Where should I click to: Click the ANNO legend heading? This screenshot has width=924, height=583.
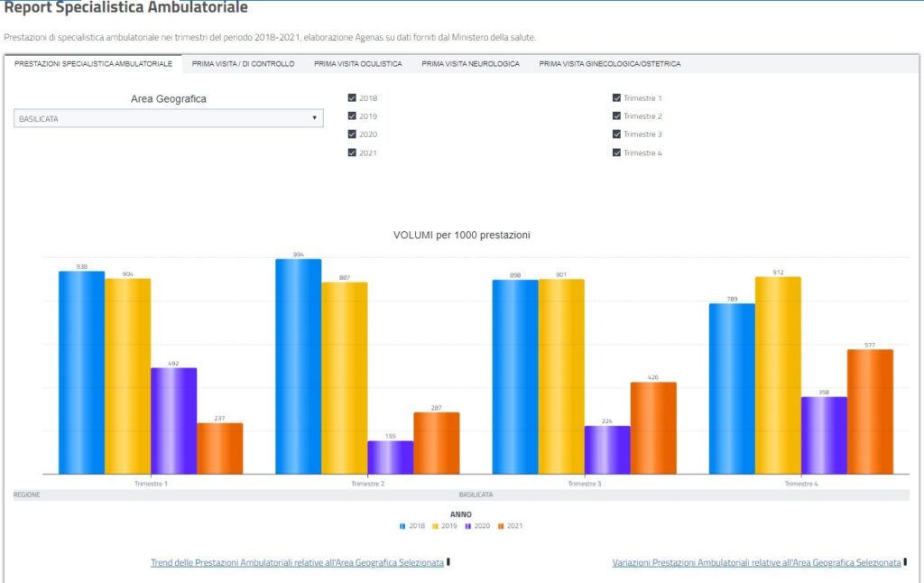[x=461, y=514]
